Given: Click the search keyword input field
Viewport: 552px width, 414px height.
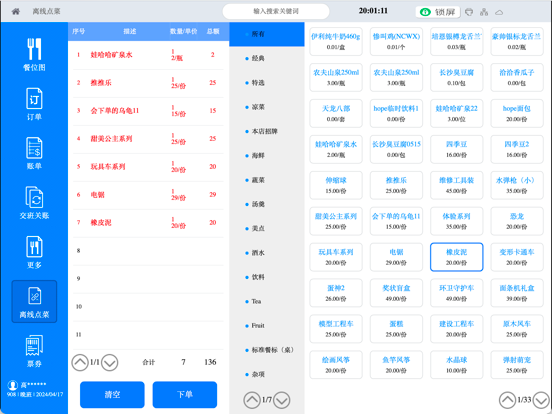Looking at the screenshot, I should pyautogui.click(x=276, y=11).
